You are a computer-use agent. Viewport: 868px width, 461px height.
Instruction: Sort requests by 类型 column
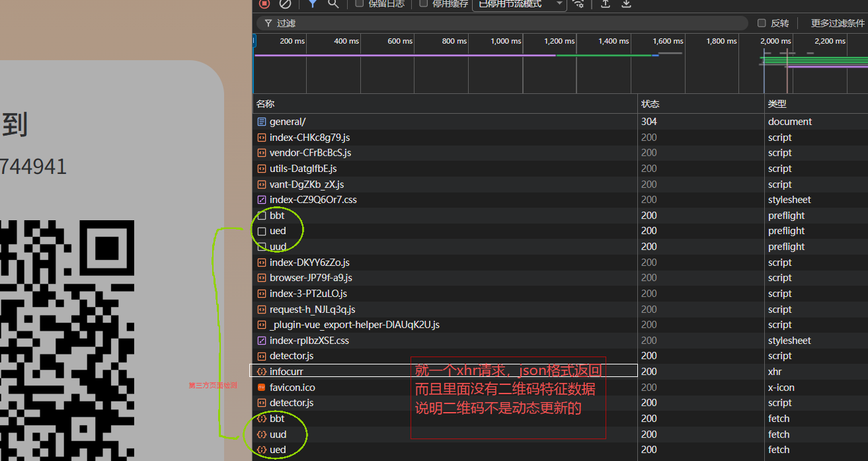(777, 104)
